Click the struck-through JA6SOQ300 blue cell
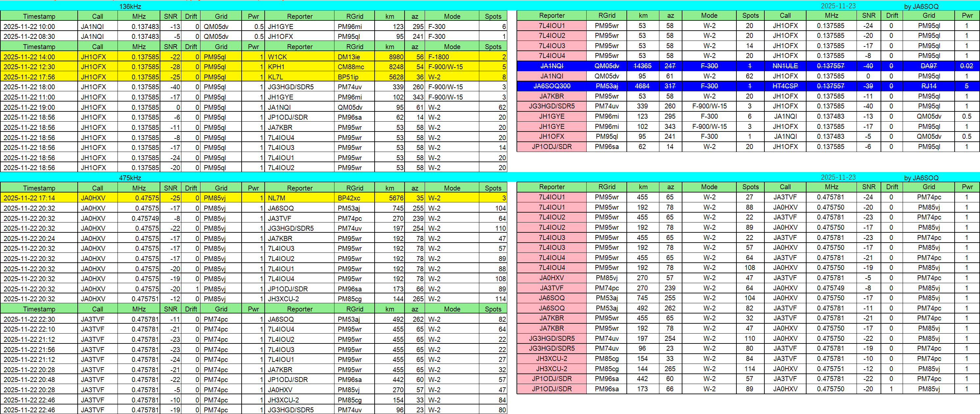This screenshot has width=980, height=414. (552, 86)
